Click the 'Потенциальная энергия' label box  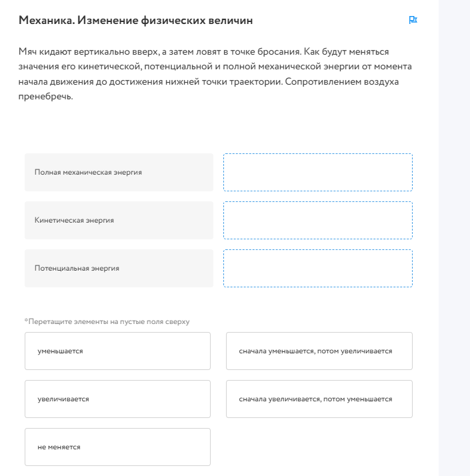pyautogui.click(x=119, y=268)
